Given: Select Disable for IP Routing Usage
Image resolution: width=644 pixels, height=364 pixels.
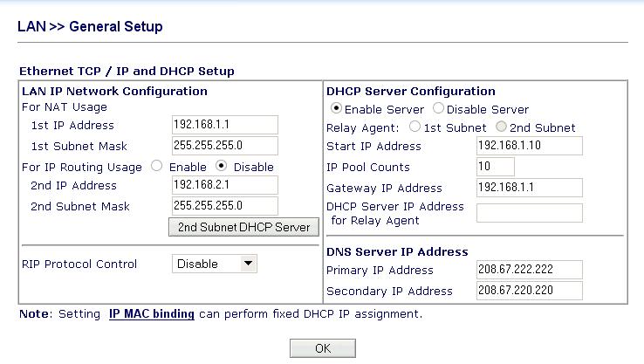Looking at the screenshot, I should coord(221,166).
